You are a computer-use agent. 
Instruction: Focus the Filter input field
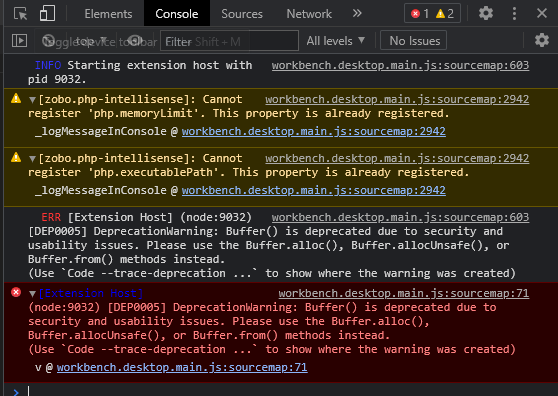pyautogui.click(x=229, y=41)
